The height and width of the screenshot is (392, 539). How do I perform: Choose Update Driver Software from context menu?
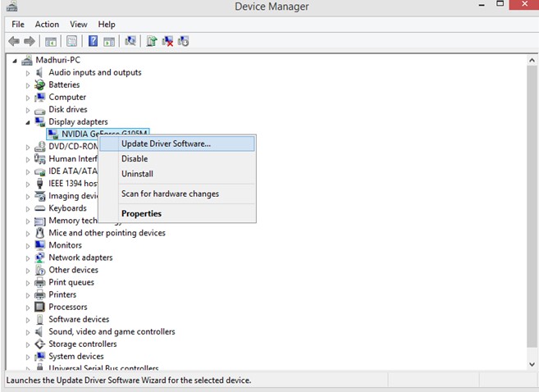tap(177, 144)
